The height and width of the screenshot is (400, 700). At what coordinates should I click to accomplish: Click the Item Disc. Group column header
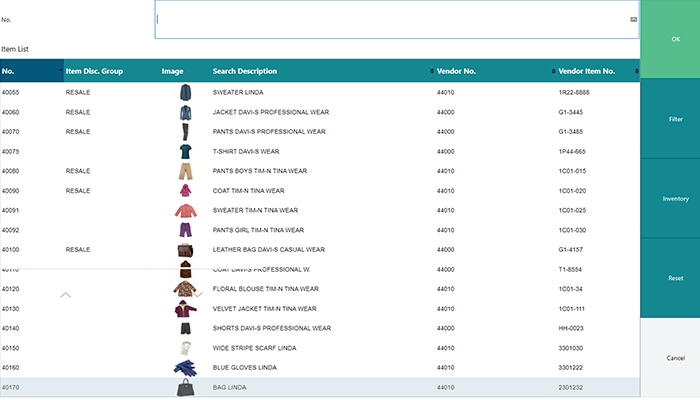coord(94,71)
